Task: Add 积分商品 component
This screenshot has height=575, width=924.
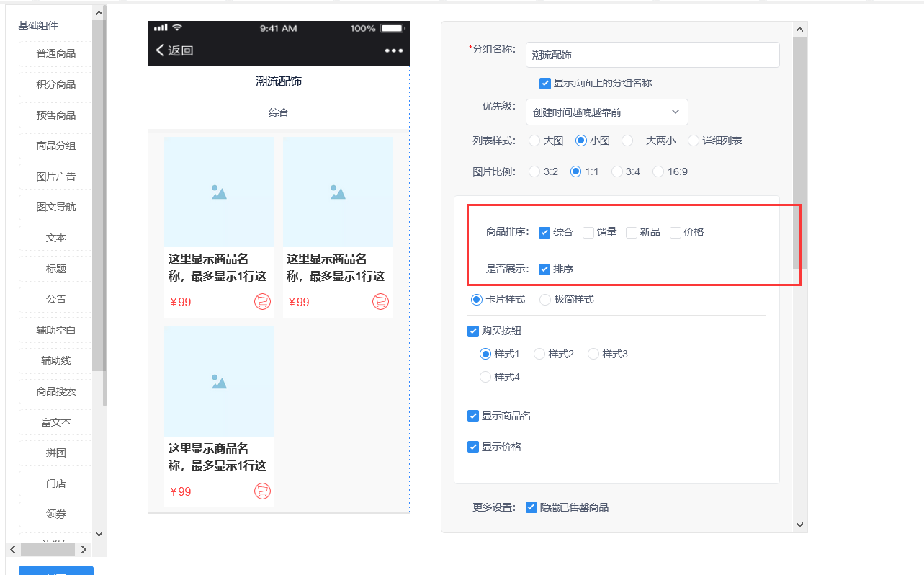Action: click(x=55, y=84)
